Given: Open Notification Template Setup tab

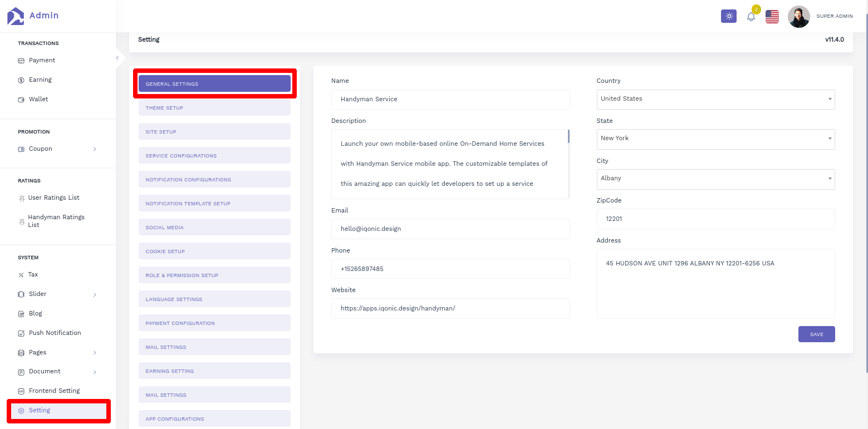Looking at the screenshot, I should 214,203.
